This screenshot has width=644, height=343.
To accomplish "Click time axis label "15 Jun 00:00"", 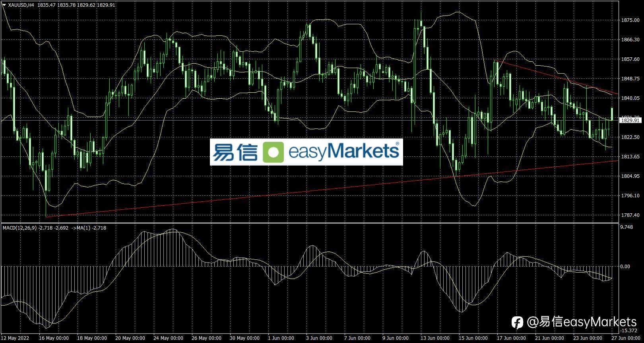I will 473,338.
